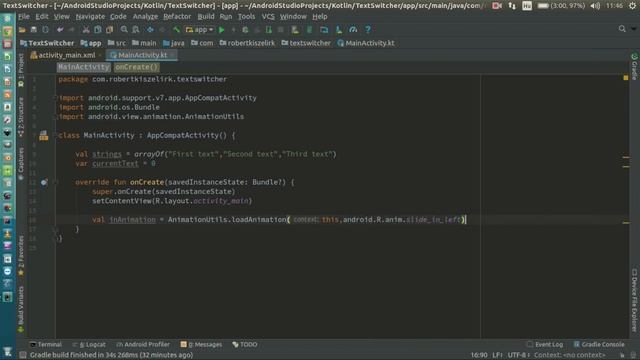The width and height of the screenshot is (640, 360).
Task: Open the TODO tool window
Action: pos(245,344)
